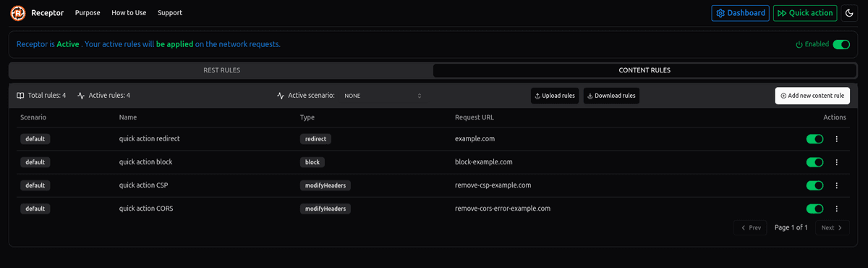Switch to the REST RULES tab
The image size is (868, 268).
(222, 70)
